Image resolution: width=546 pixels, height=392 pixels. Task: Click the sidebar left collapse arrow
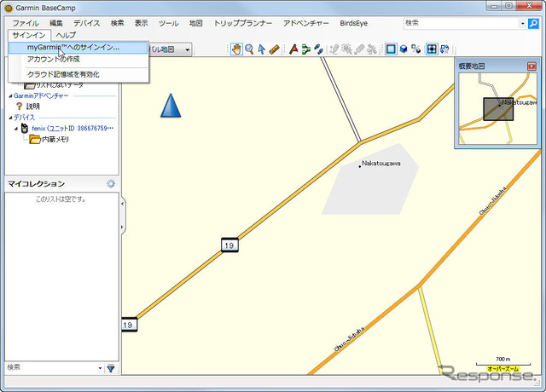(x=122, y=204)
